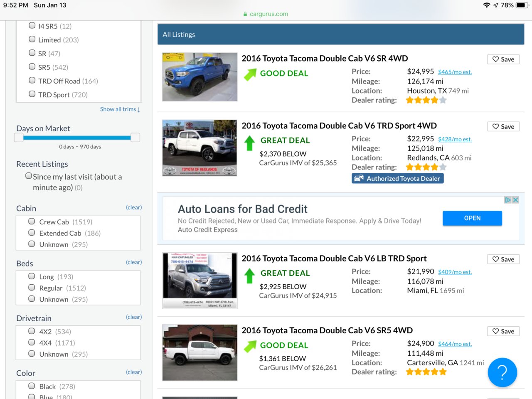This screenshot has width=532, height=399.
Task: Open the blue help question mark button
Action: point(502,372)
